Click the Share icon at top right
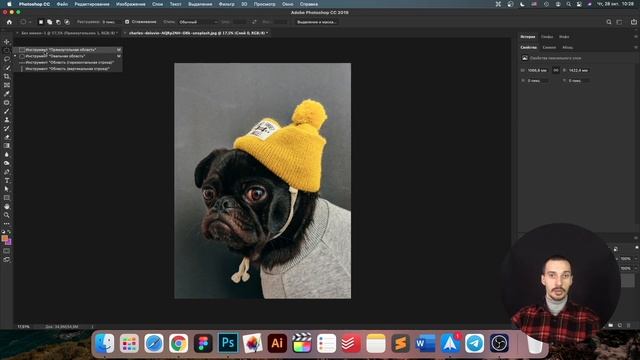 pos(633,22)
